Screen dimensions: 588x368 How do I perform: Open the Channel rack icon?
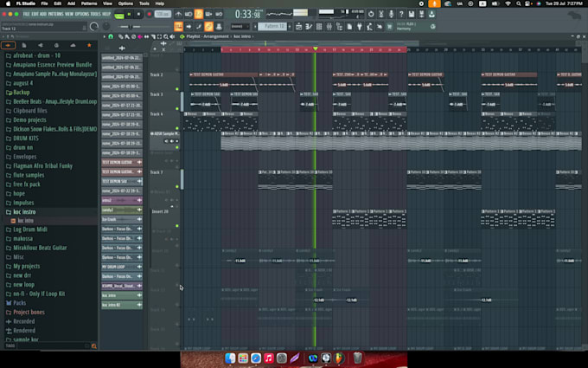pyautogui.click(x=319, y=26)
